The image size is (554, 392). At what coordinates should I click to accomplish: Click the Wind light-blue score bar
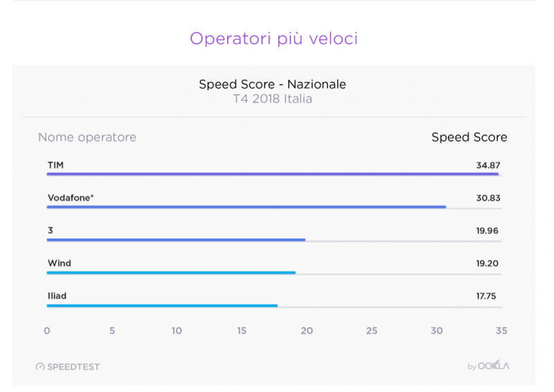pyautogui.click(x=171, y=272)
